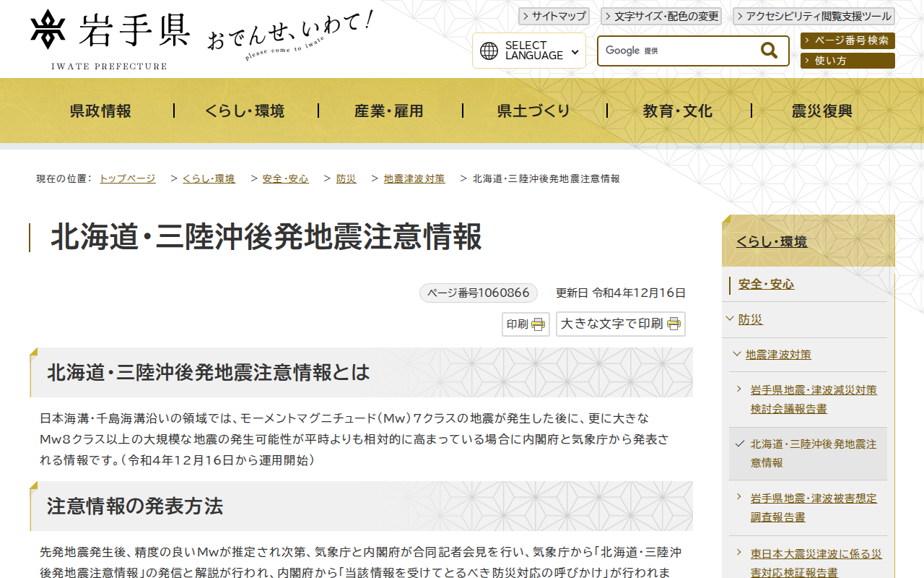Image resolution: width=924 pixels, height=578 pixels.
Task: Open the 県政情報 navigation menu
Action: click(99, 111)
